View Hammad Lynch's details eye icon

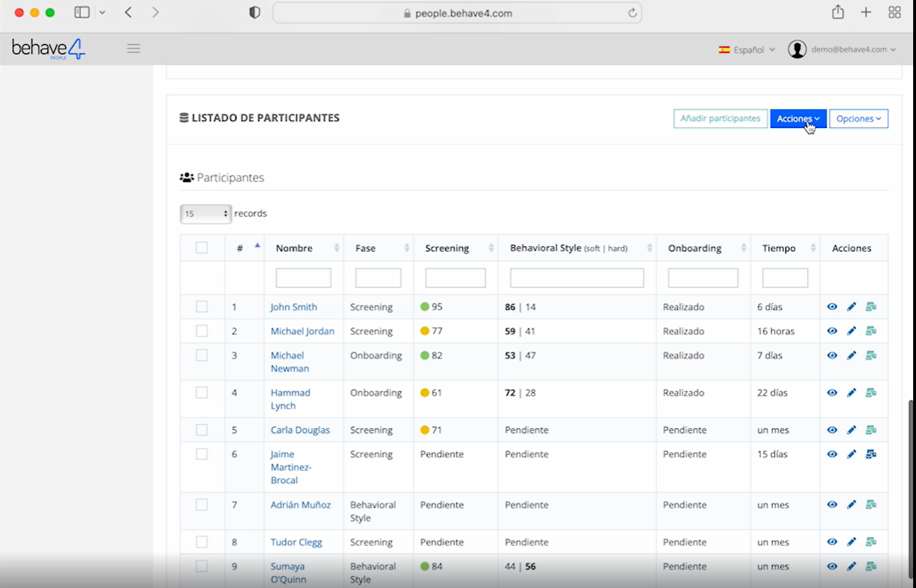pyautogui.click(x=832, y=392)
